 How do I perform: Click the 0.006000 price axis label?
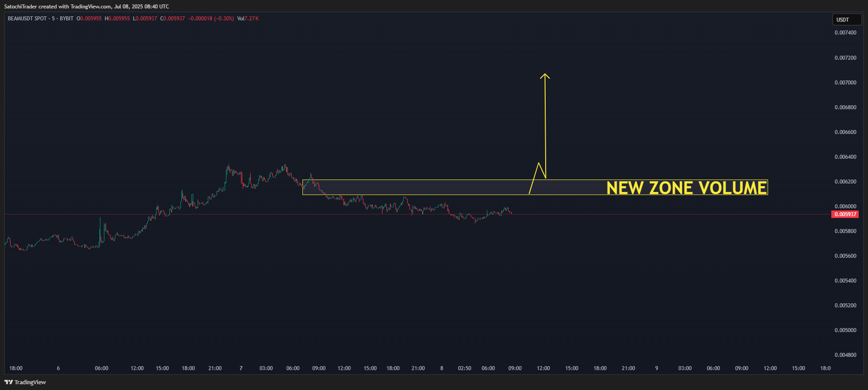[x=845, y=206]
